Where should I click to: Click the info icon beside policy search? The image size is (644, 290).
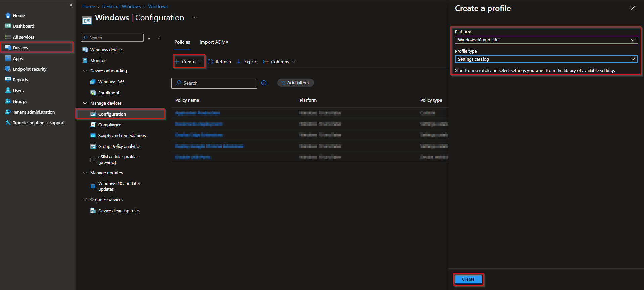(264, 83)
